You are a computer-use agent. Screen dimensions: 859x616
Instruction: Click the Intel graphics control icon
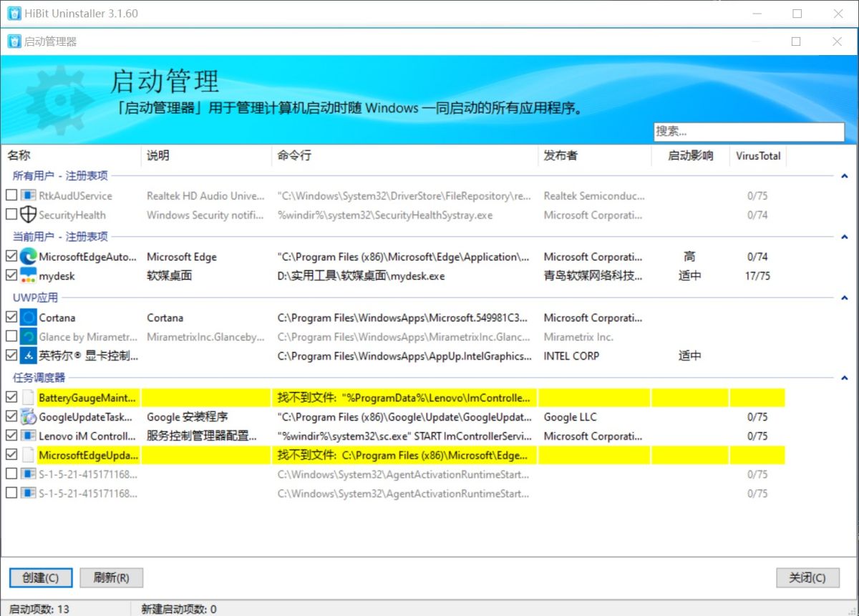(28, 356)
